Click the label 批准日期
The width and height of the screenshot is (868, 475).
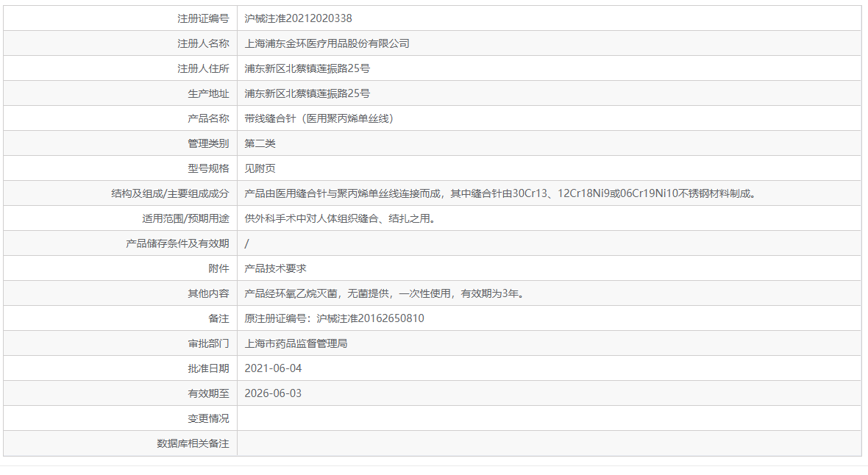point(208,368)
